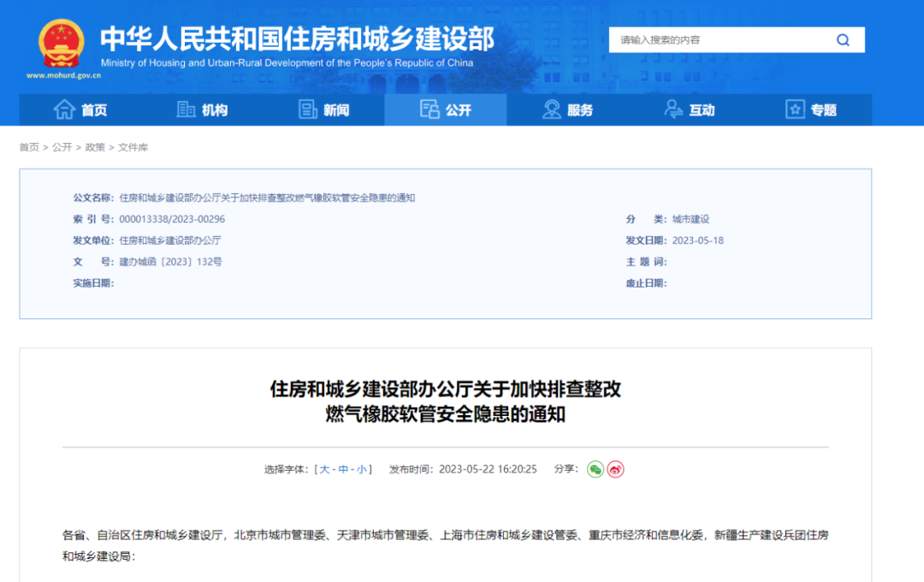Click the house icon beside 首页
Viewport: 924px width, 582px height.
[x=64, y=110]
